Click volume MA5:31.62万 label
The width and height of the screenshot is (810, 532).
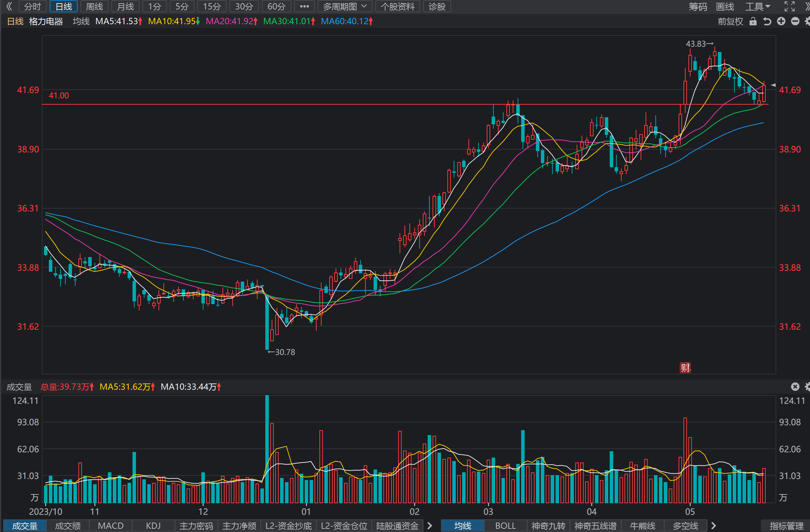127,387
